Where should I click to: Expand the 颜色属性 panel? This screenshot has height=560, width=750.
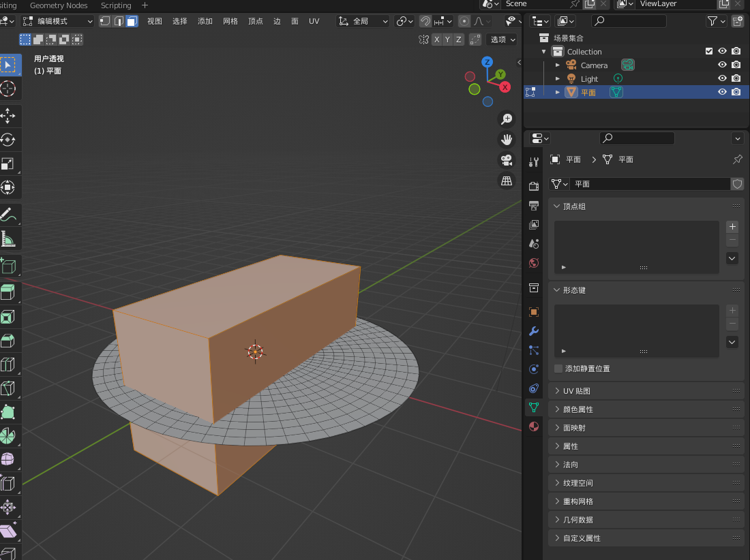pyautogui.click(x=646, y=409)
